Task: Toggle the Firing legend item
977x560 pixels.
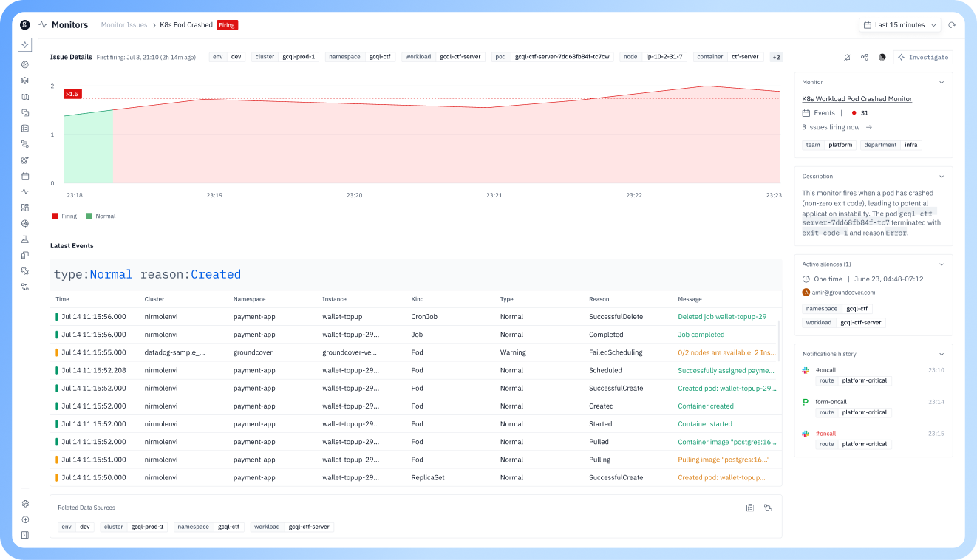Action: [64, 216]
